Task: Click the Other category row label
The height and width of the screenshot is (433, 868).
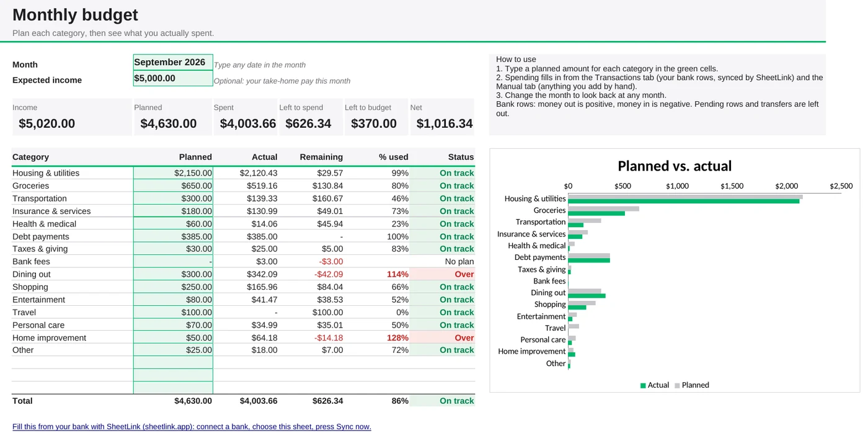Action: [23, 350]
